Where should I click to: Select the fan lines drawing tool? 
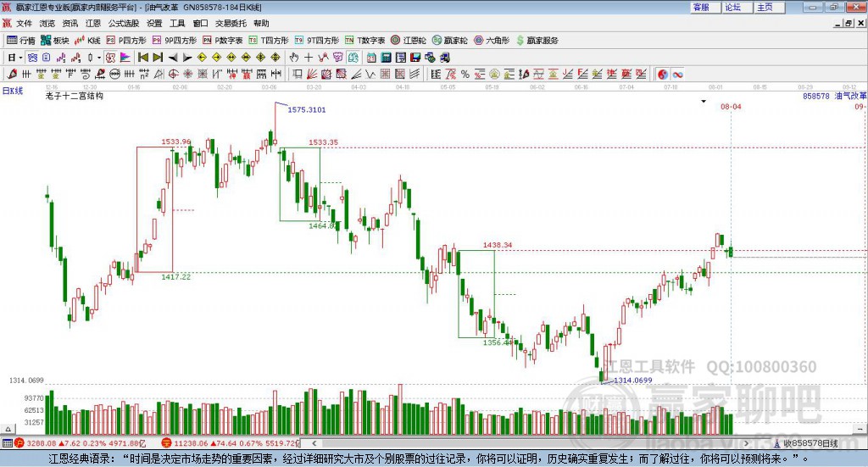click(312, 74)
